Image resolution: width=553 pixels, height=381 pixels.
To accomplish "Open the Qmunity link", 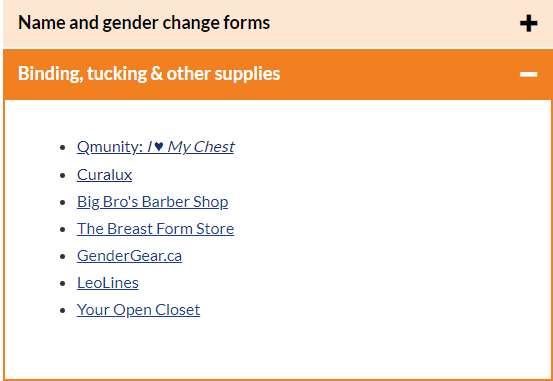I will click(156, 147).
